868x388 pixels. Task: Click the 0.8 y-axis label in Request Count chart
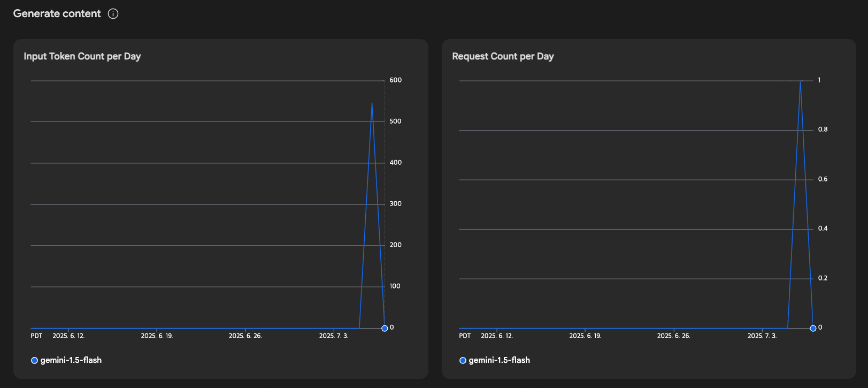coord(823,130)
